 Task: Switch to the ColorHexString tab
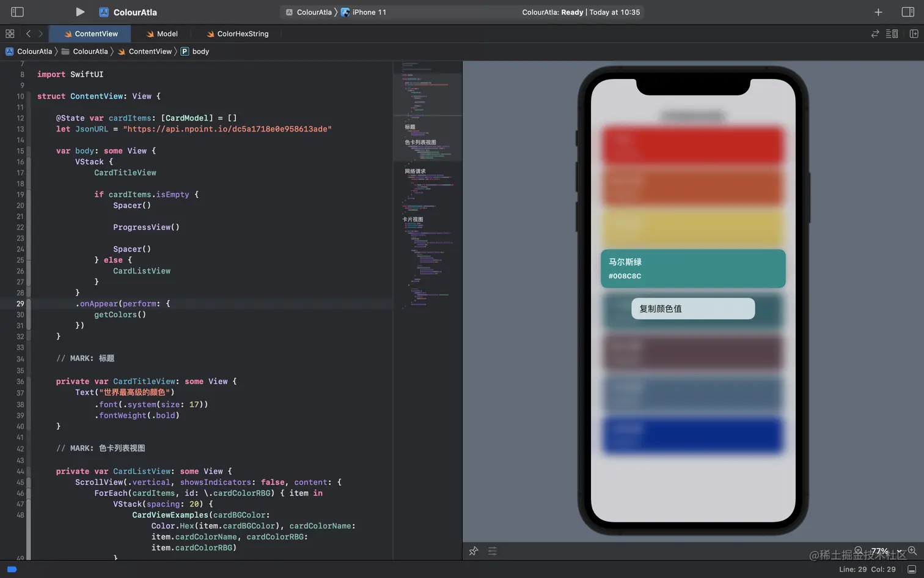pos(238,34)
